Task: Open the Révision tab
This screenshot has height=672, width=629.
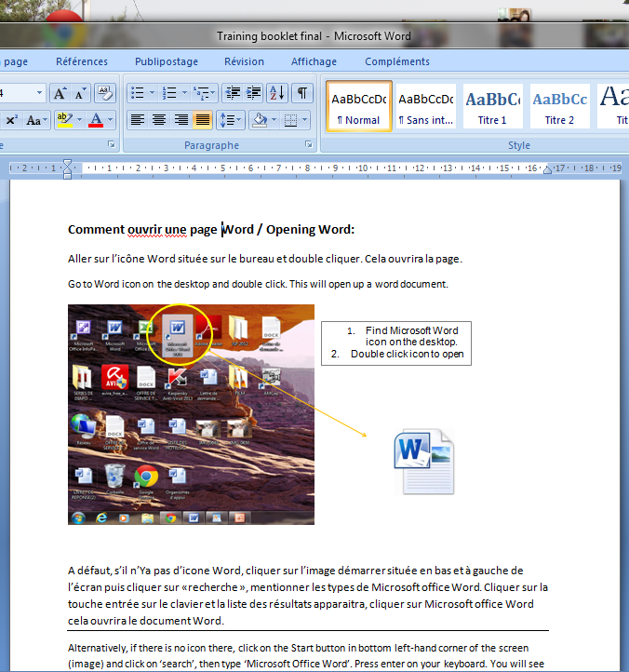Action: pos(244,61)
